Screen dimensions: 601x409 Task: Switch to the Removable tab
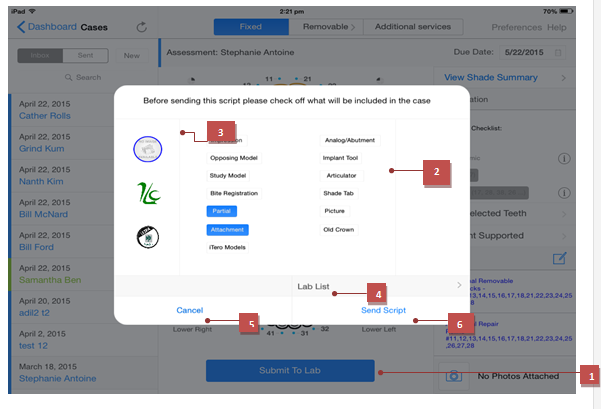tap(326, 27)
